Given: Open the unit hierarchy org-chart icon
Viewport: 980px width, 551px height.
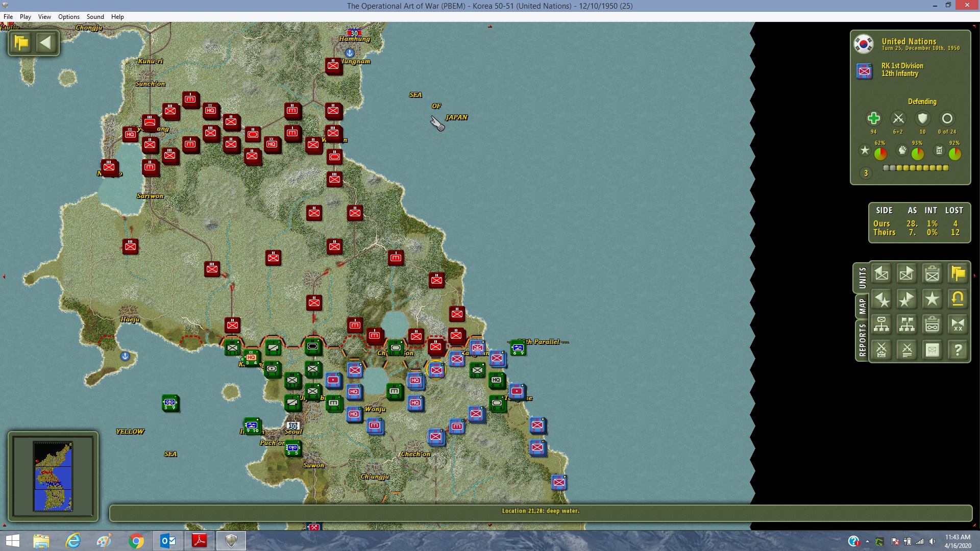Looking at the screenshot, I should pyautogui.click(x=881, y=324).
